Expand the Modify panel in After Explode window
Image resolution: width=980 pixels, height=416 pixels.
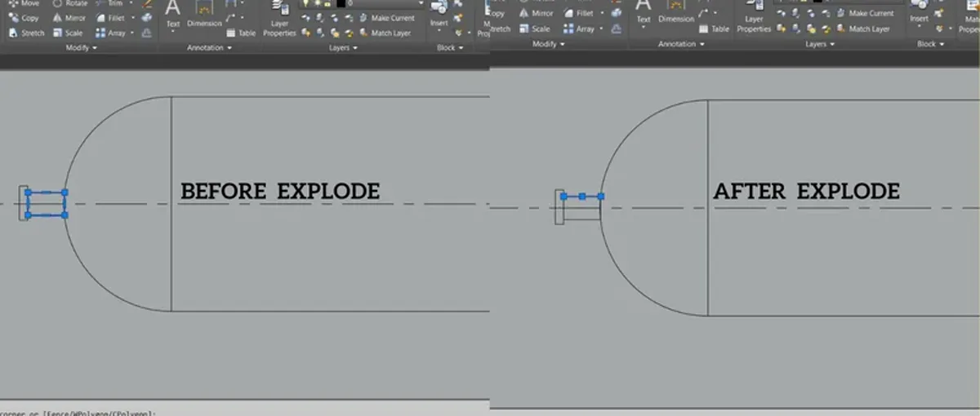tap(548, 44)
